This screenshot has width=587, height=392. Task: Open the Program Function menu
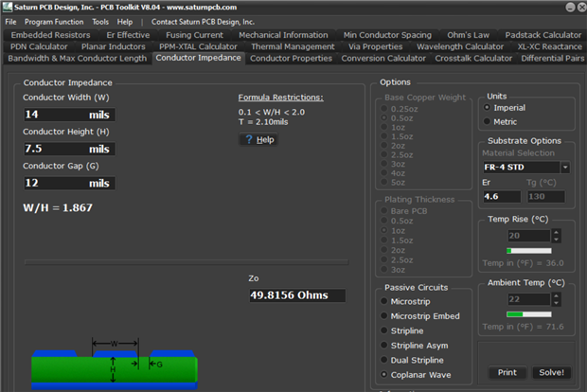54,22
